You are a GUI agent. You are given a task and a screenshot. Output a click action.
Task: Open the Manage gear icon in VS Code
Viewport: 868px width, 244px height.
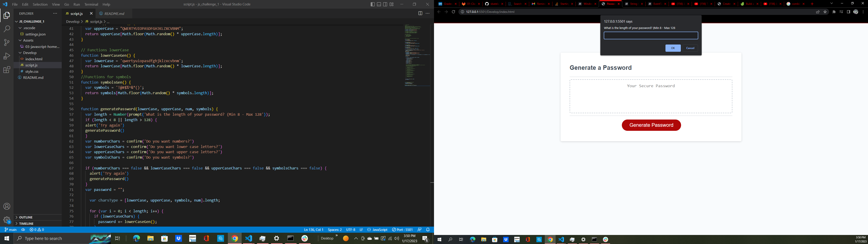click(7, 220)
